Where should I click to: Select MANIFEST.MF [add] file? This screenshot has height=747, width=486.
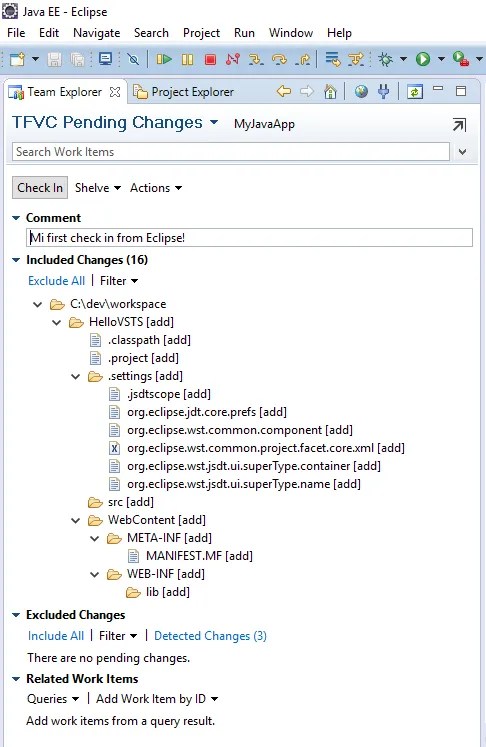coord(191,555)
